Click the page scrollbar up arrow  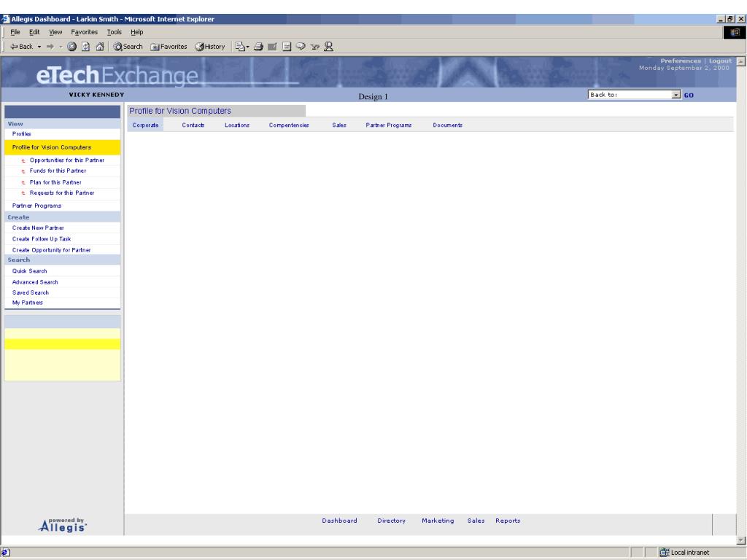(741, 61)
